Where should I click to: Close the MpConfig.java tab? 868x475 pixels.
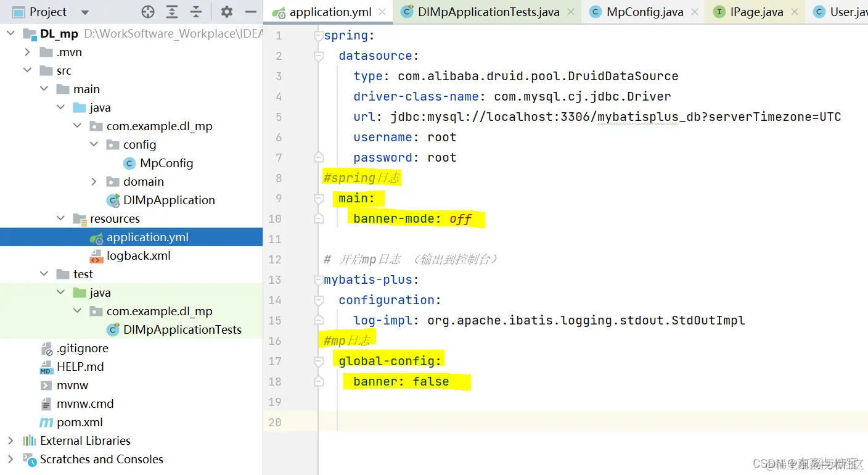click(694, 12)
